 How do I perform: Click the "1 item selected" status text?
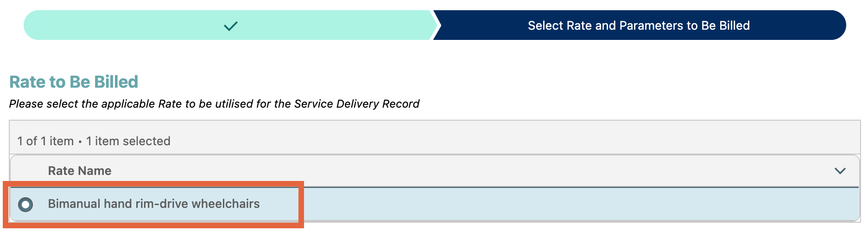tap(128, 141)
